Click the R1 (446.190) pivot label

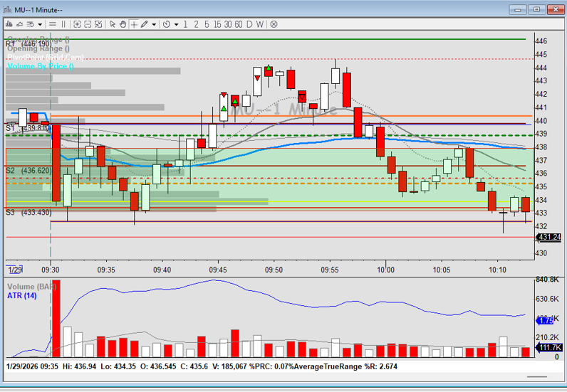[x=28, y=44]
